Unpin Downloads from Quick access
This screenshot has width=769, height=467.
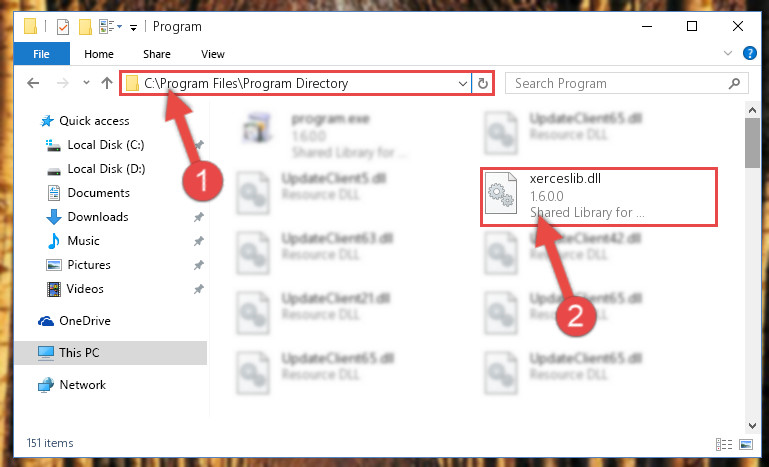(x=199, y=217)
